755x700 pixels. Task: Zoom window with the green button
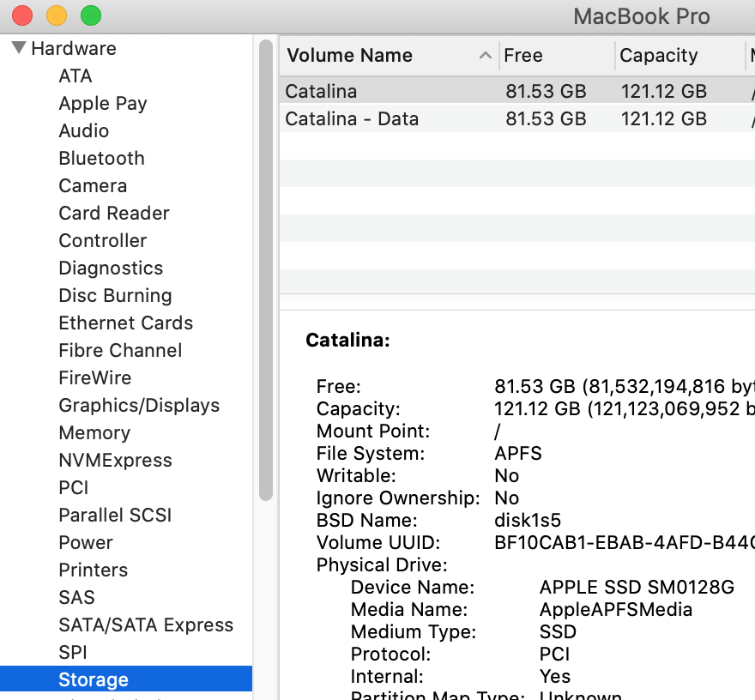coord(91,15)
